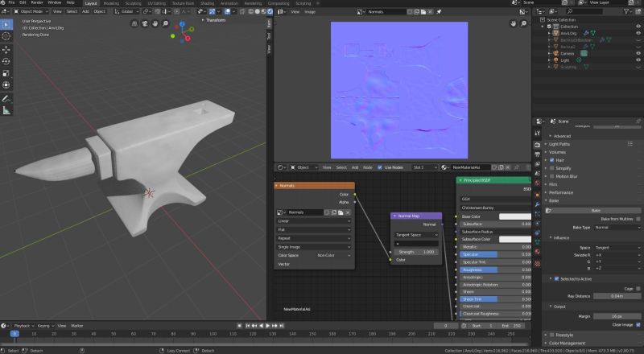Open the Object Data green triangle tab
The image size is (644, 354).
coord(537,242)
